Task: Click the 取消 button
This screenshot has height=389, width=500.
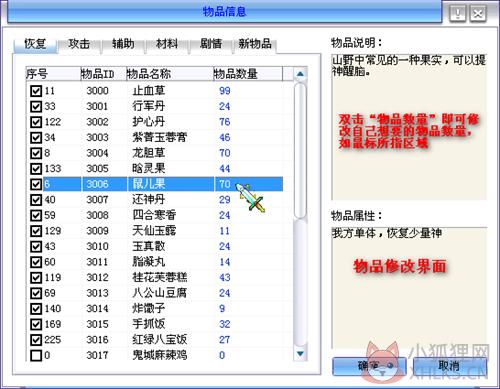Action: [x=449, y=367]
